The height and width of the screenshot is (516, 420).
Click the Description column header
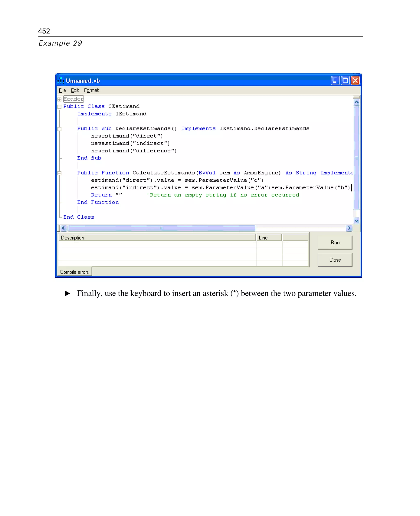[157, 237]
